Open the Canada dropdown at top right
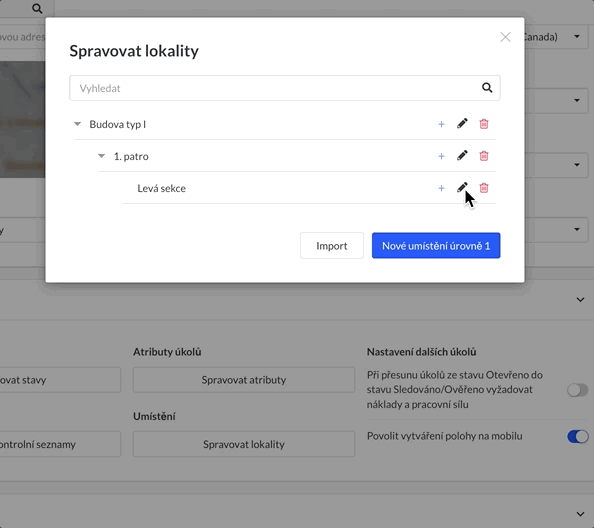This screenshot has height=528, width=594. coord(577,37)
